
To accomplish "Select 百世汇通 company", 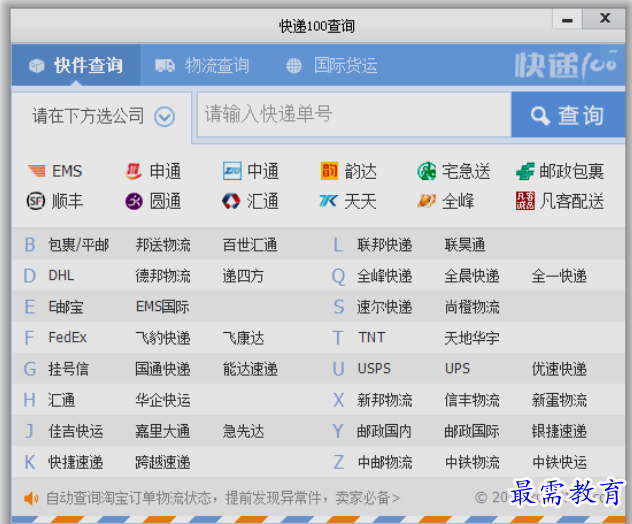I will (x=250, y=245).
